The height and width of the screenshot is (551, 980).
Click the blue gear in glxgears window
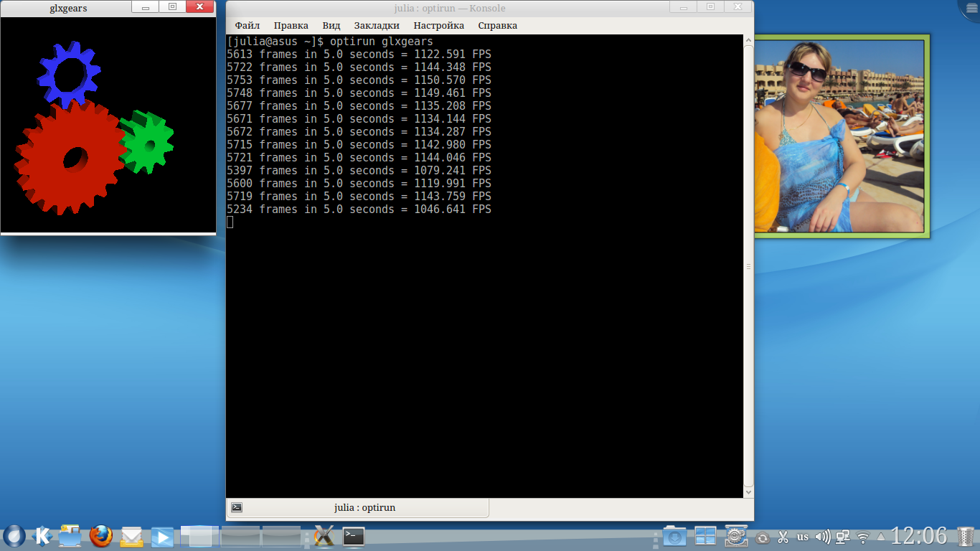pyautogui.click(x=70, y=73)
